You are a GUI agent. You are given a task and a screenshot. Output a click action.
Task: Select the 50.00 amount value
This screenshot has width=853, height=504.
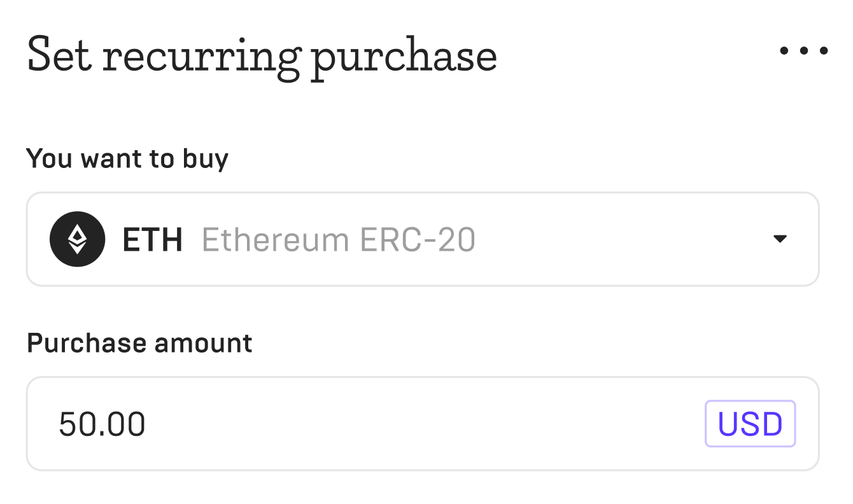(102, 423)
